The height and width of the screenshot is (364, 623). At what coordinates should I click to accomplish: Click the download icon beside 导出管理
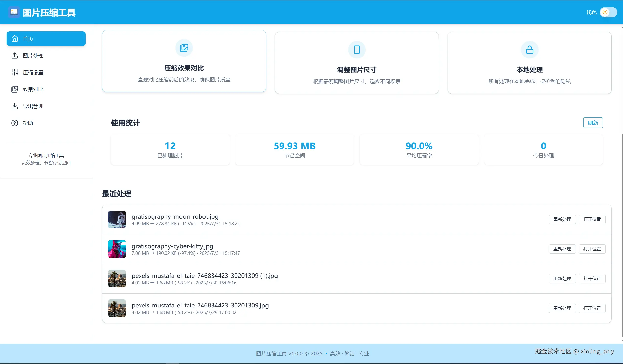coord(15,106)
